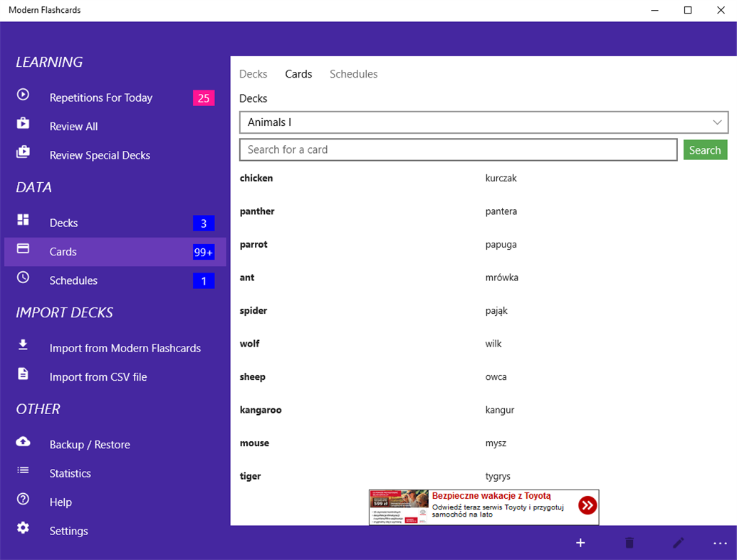Click the Review All briefcase icon
737x560 pixels.
22,122
